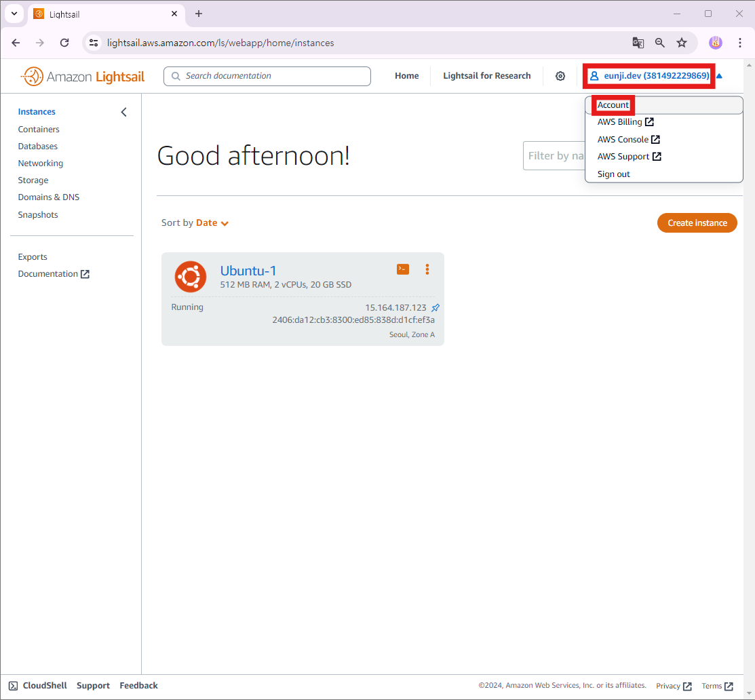Click the Seoul, Zone A label

click(x=412, y=334)
